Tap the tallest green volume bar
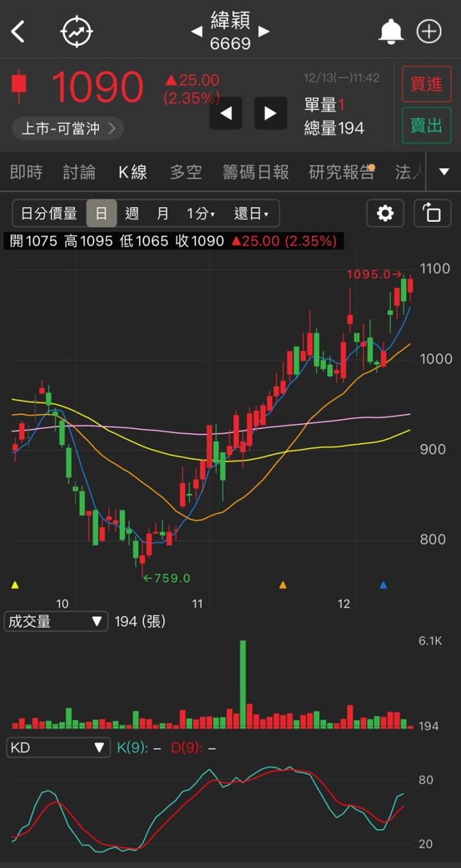 243,684
